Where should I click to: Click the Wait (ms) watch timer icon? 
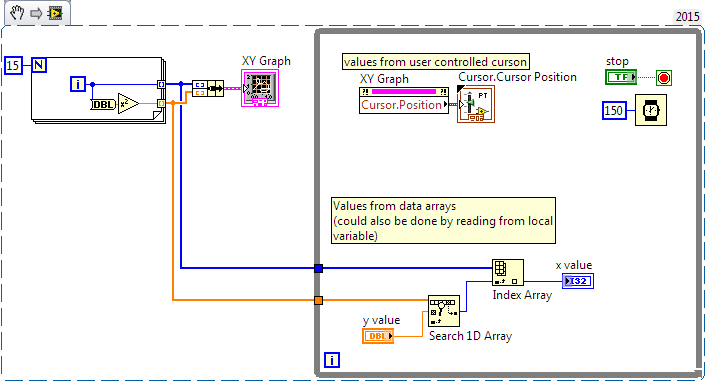[651, 110]
